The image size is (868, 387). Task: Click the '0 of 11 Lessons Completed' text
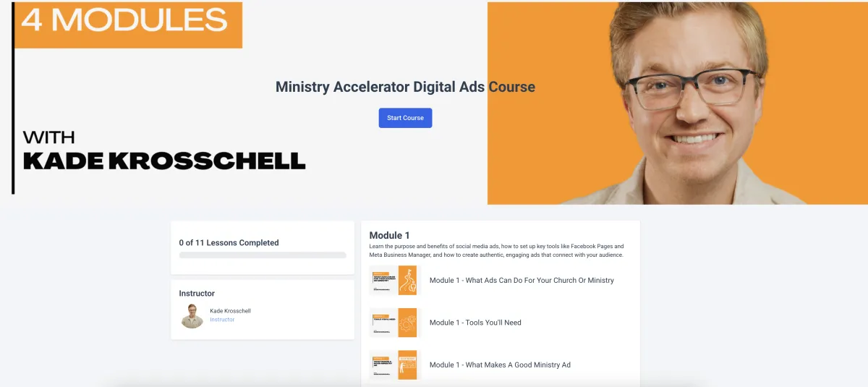pos(229,243)
